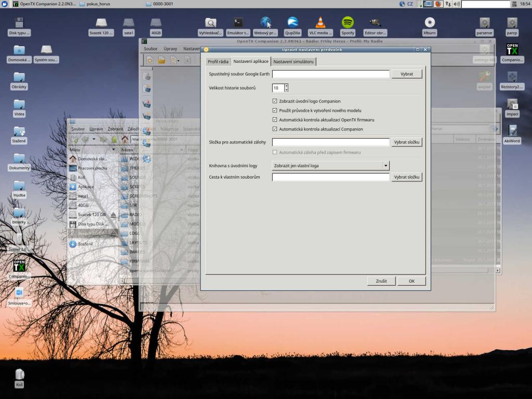Toggle 'Použít průvodce k vytvoření nového modelu'

pos(275,111)
